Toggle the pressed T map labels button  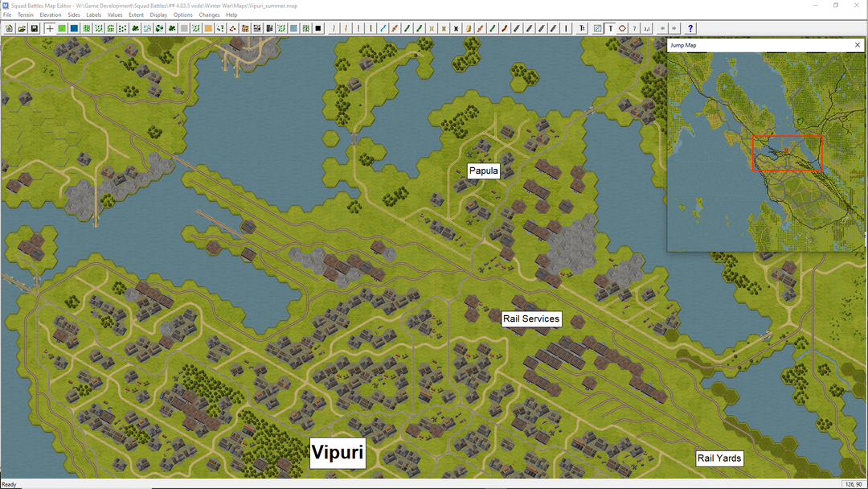[x=610, y=28]
